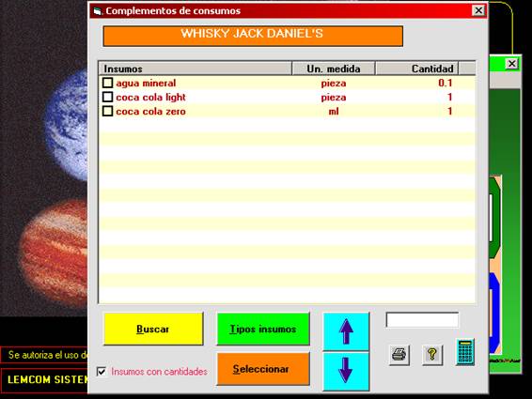The width and height of the screenshot is (532, 399).
Task: Click quantity 1 of coca cola zero
Action: click(450, 111)
